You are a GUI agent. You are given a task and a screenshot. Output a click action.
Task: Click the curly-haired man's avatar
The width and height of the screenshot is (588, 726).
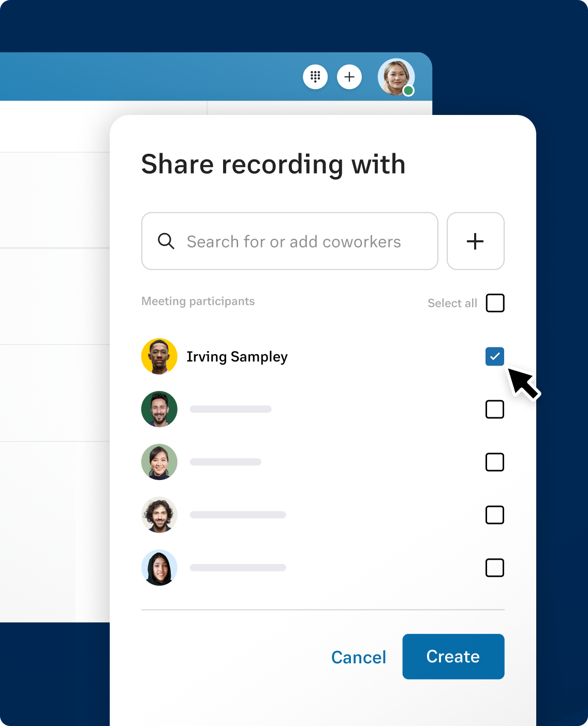tap(159, 515)
